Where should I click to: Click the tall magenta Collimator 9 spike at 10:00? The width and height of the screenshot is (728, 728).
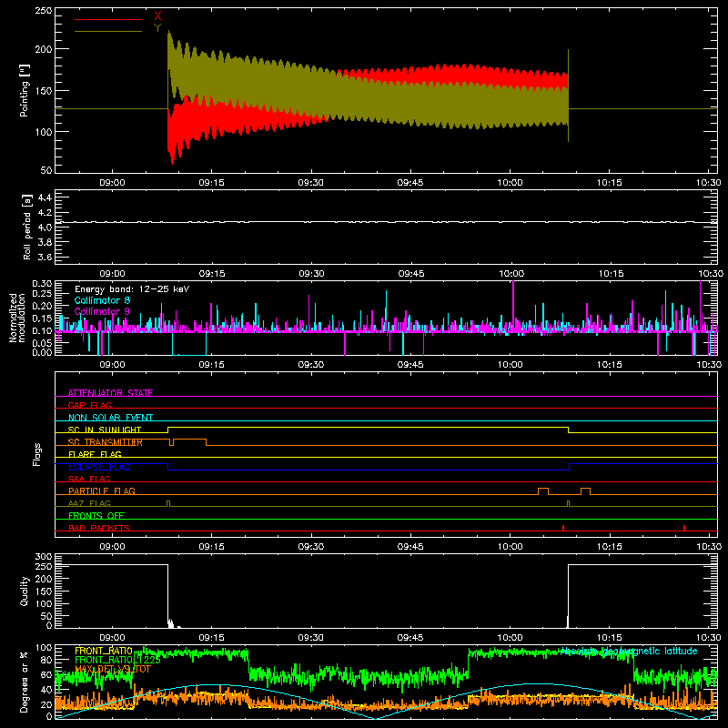tap(513, 307)
